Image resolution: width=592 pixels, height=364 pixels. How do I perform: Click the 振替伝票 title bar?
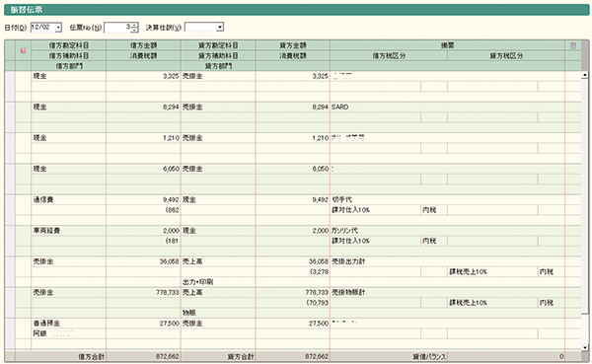click(x=296, y=10)
